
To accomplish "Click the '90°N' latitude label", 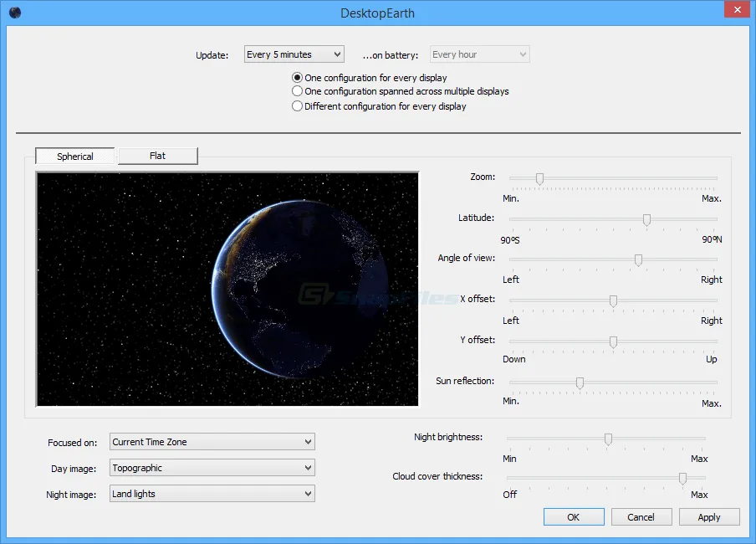I will coord(713,239).
